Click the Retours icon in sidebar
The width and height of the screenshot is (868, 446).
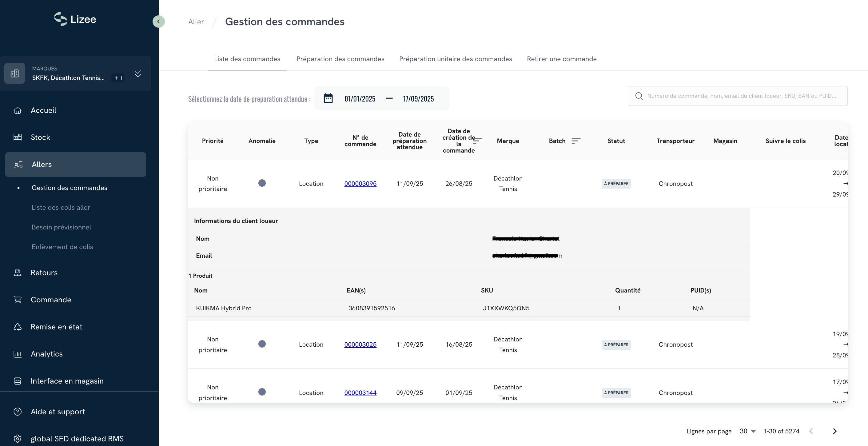coord(18,273)
